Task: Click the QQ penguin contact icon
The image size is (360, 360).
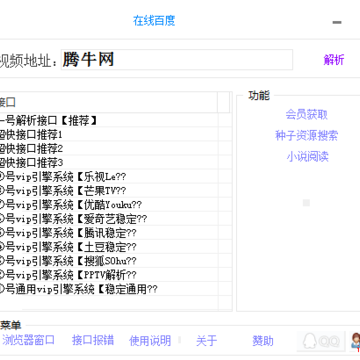Action: pyautogui.click(x=321, y=341)
